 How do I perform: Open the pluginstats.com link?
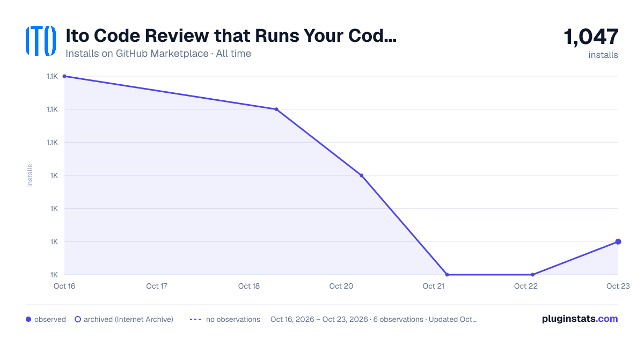click(580, 319)
